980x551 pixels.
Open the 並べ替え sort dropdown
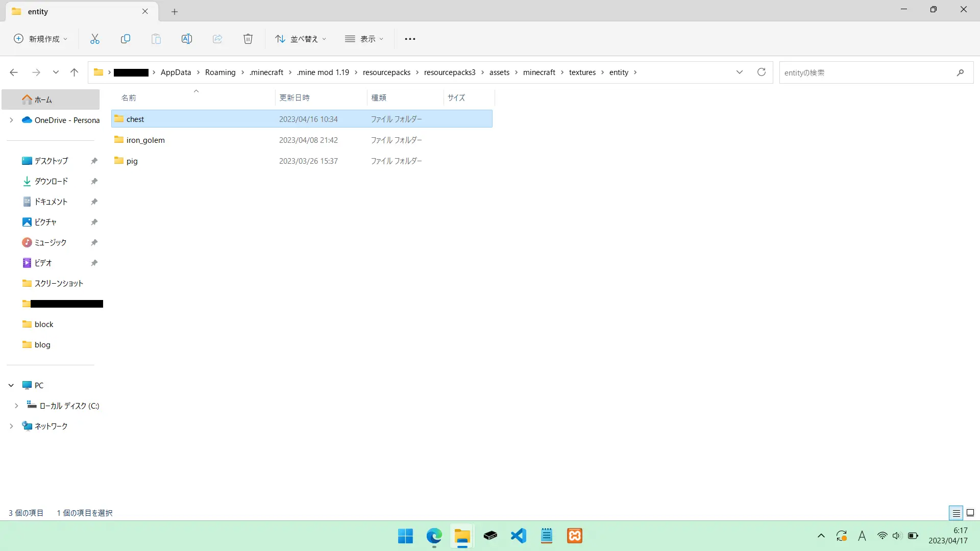301,39
